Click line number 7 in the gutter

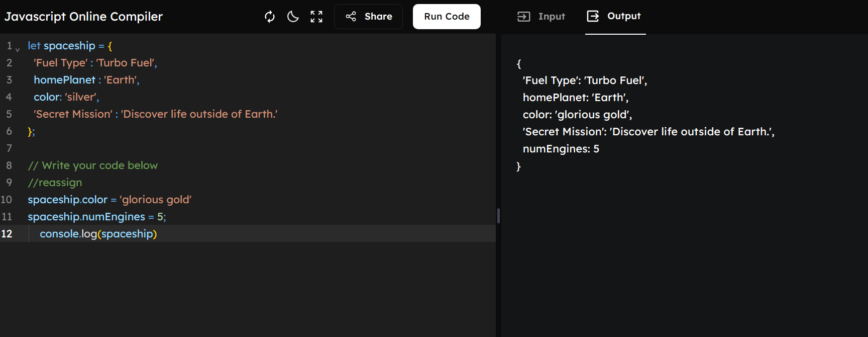[x=9, y=148]
